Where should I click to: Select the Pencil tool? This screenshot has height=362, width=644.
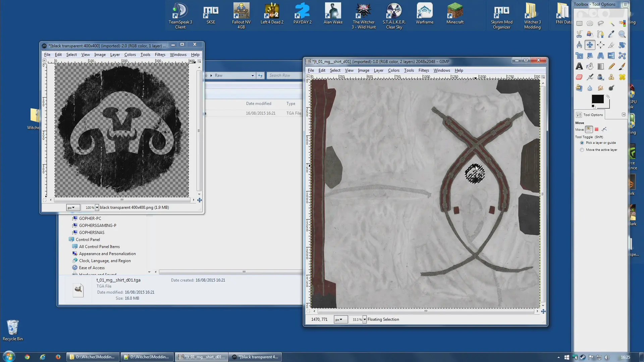tap(611, 66)
